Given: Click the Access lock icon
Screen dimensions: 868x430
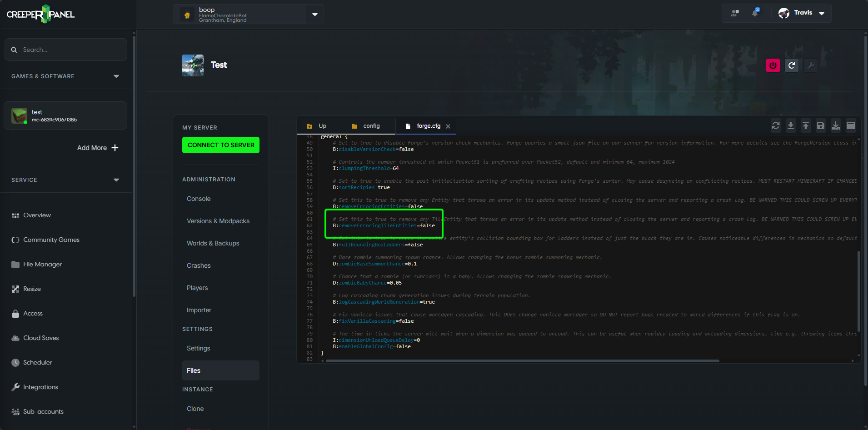Looking at the screenshot, I should 15,314.
